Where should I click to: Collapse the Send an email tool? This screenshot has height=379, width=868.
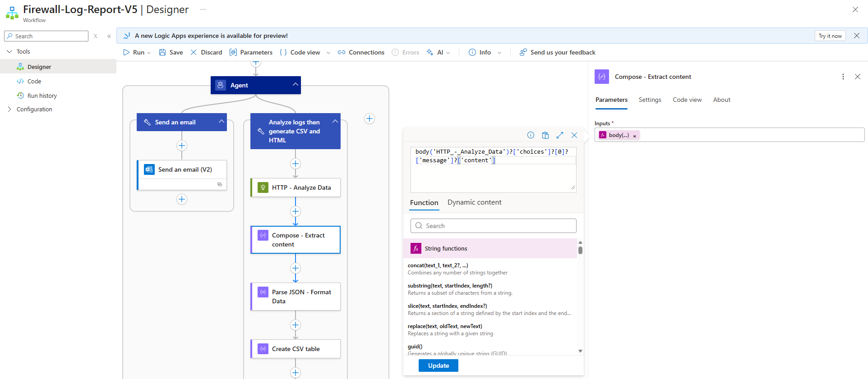click(x=221, y=122)
